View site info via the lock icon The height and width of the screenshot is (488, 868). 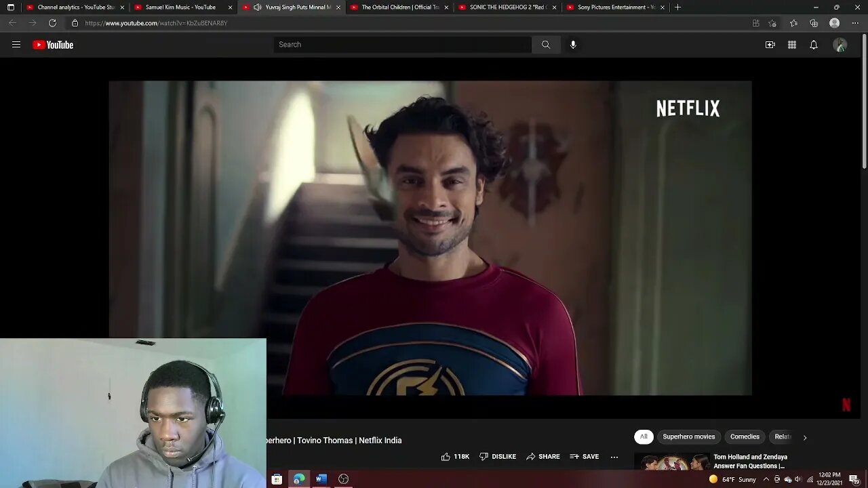[75, 23]
